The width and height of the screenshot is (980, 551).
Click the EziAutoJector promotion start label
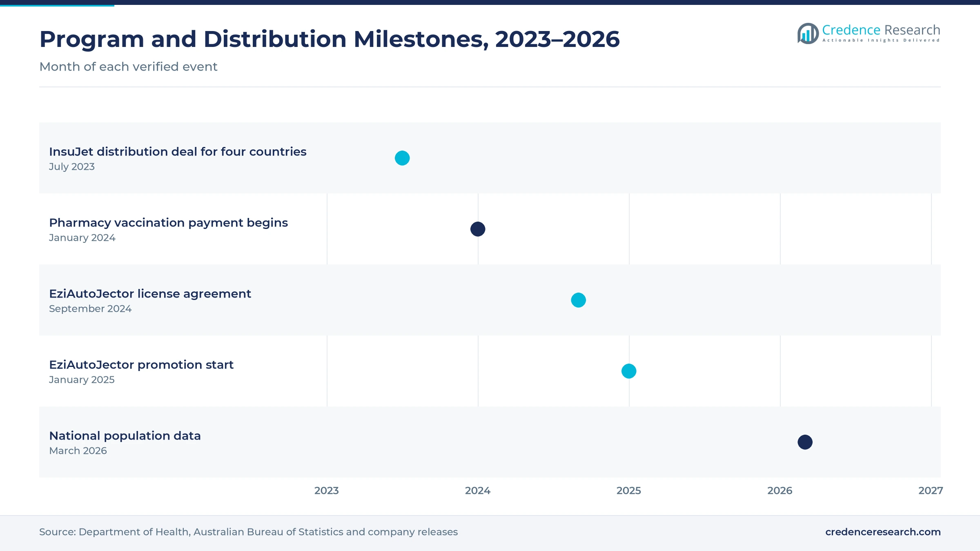click(141, 364)
